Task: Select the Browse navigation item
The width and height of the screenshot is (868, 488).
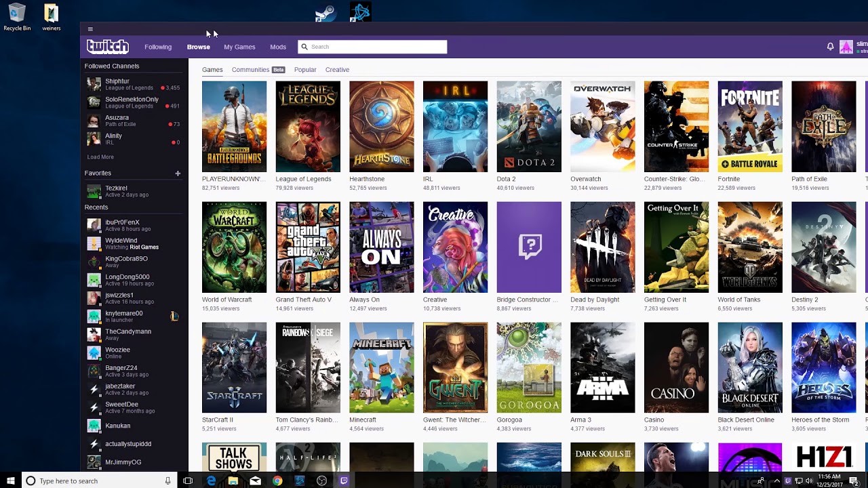Action: coord(199,47)
